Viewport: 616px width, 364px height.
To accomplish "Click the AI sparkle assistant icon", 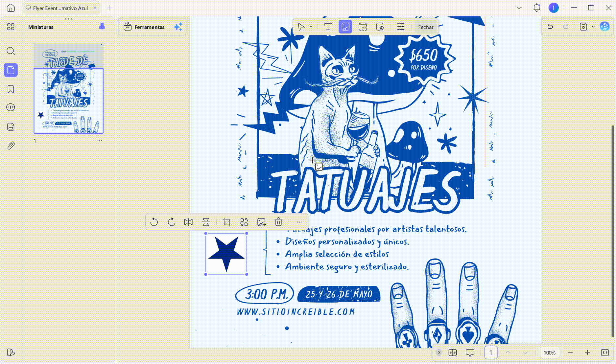I will 178,27.
